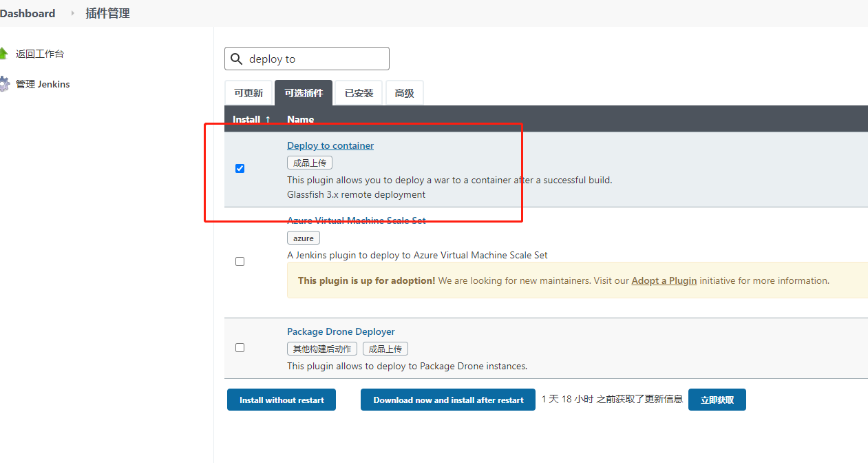Image resolution: width=868 pixels, height=463 pixels.
Task: Click the 立即获取 button
Action: click(717, 400)
